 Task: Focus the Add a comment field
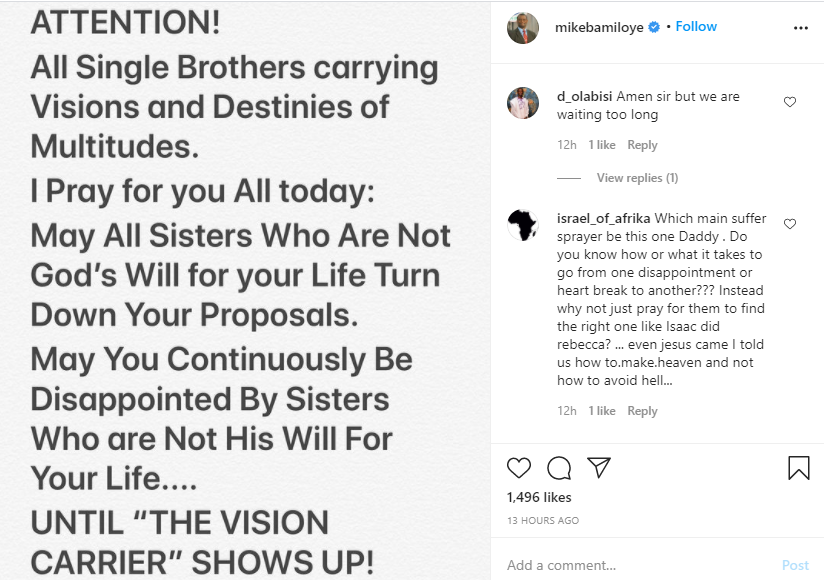point(636,565)
